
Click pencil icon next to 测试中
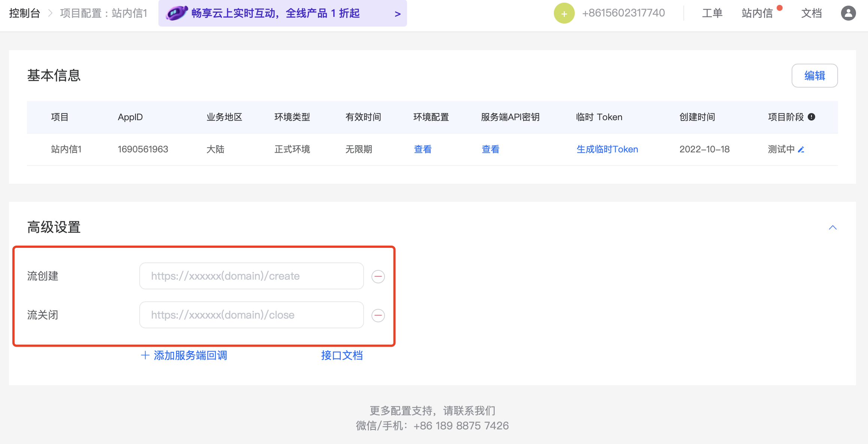pos(801,150)
